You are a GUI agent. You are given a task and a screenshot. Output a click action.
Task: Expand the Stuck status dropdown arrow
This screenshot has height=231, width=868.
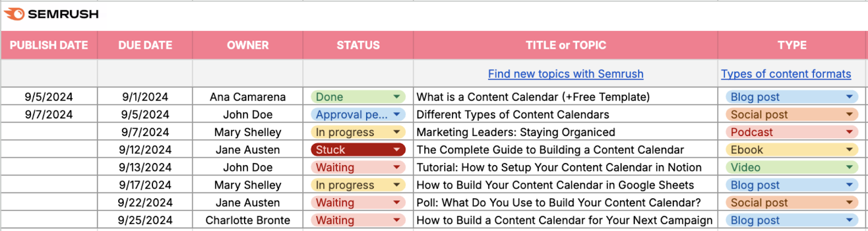pos(397,149)
